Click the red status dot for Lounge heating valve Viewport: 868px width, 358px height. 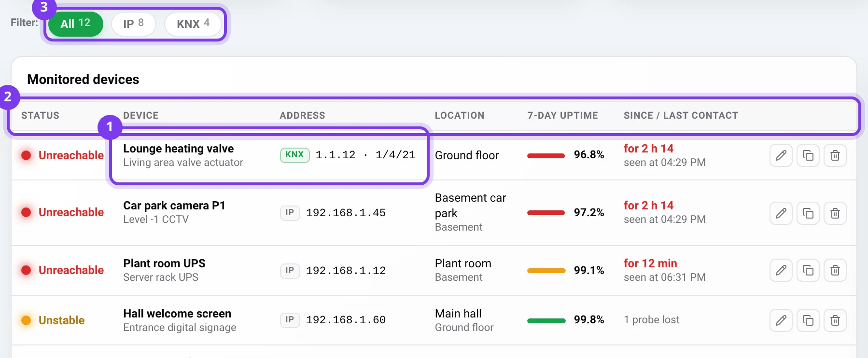click(27, 155)
